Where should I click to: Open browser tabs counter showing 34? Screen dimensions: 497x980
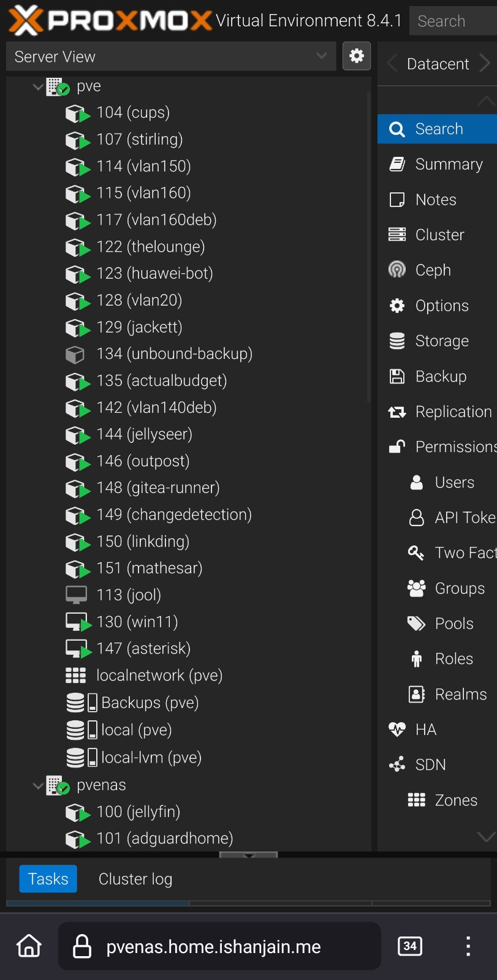(x=409, y=946)
